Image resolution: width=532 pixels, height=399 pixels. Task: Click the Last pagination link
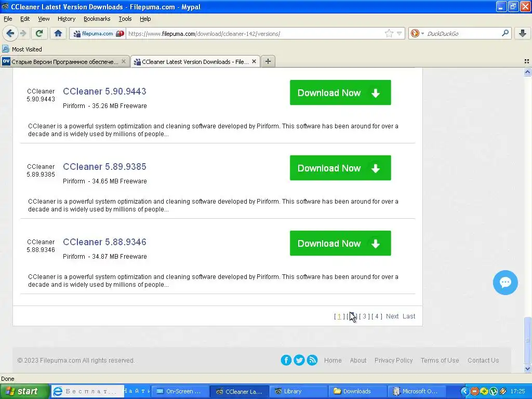(x=409, y=316)
